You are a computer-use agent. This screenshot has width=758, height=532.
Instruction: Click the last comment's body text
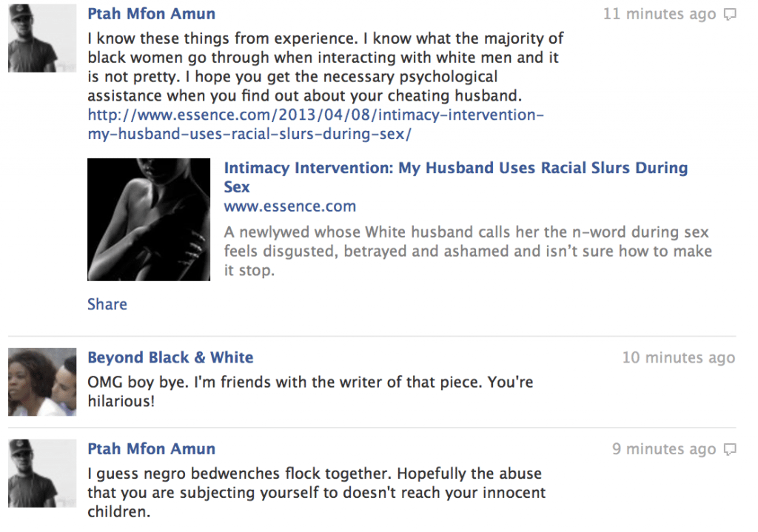coord(317,492)
